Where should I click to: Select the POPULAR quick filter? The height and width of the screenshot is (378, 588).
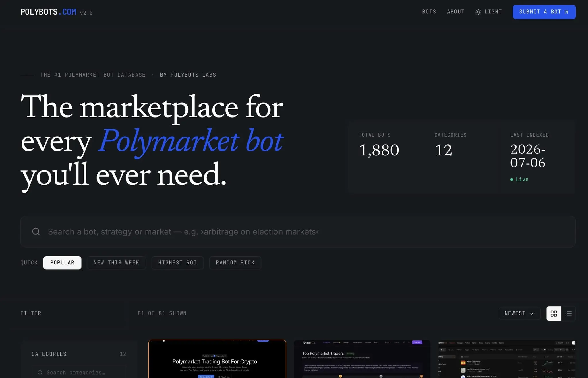coord(62,263)
